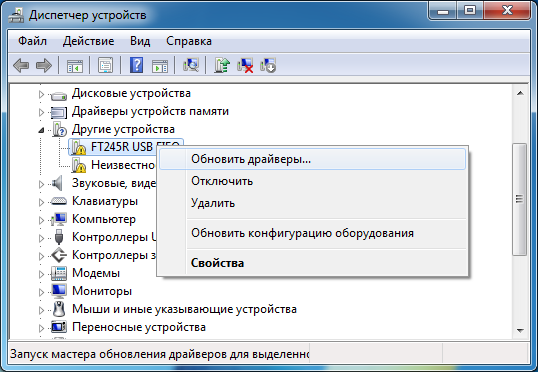Open the Вид menu
Screen dimensions: 538x372
click(x=140, y=41)
